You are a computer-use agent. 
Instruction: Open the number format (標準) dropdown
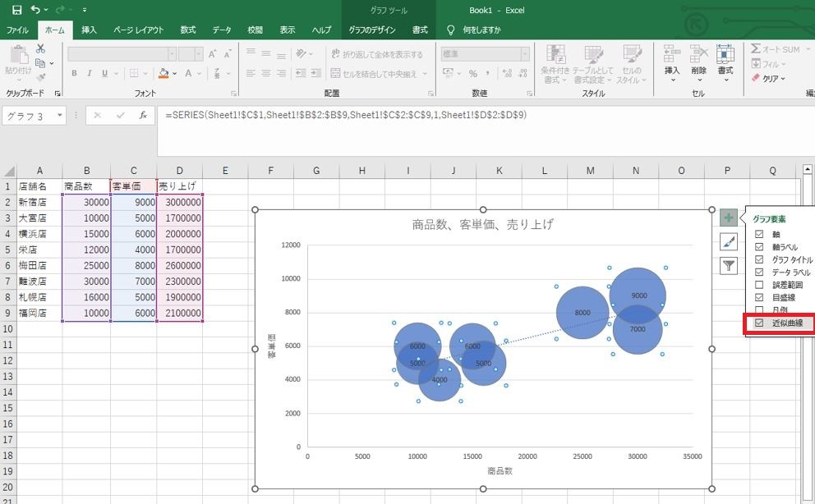click(x=525, y=53)
